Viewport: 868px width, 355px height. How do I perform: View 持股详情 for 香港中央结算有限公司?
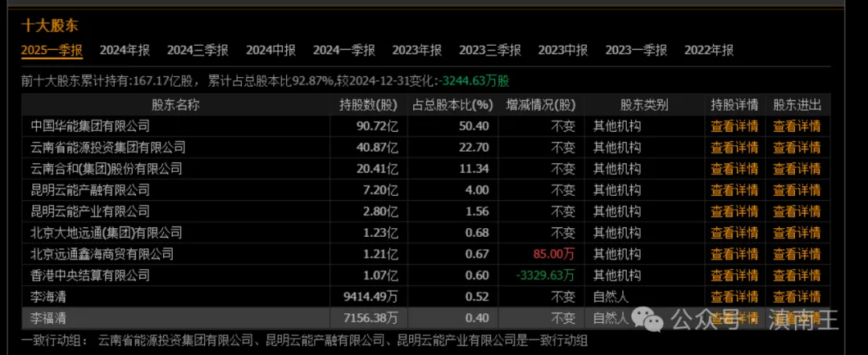click(734, 275)
